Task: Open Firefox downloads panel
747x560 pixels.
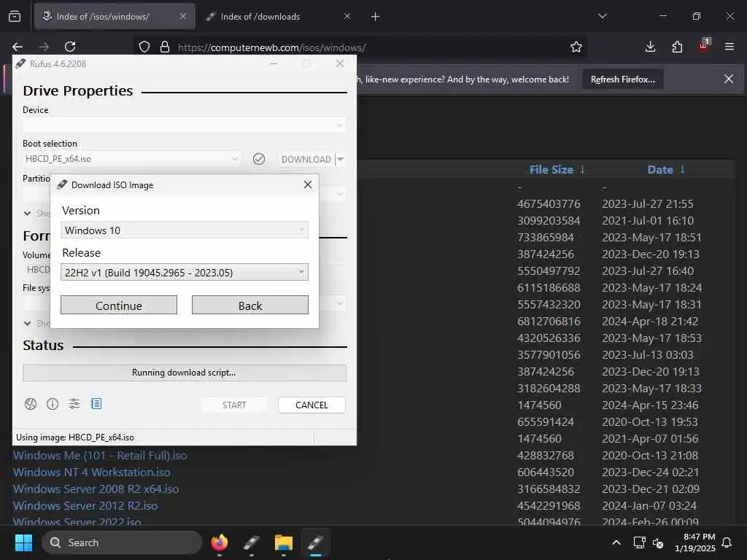Action: pyautogui.click(x=650, y=47)
